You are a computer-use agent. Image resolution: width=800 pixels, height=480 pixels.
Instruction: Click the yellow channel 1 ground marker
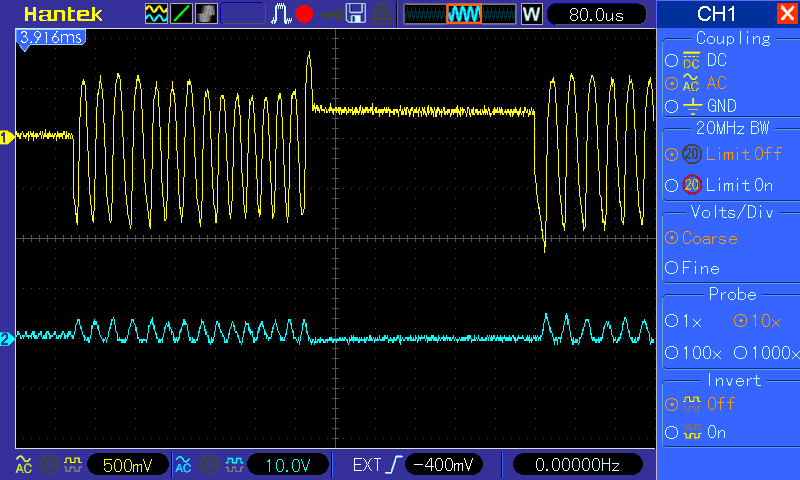[7, 137]
